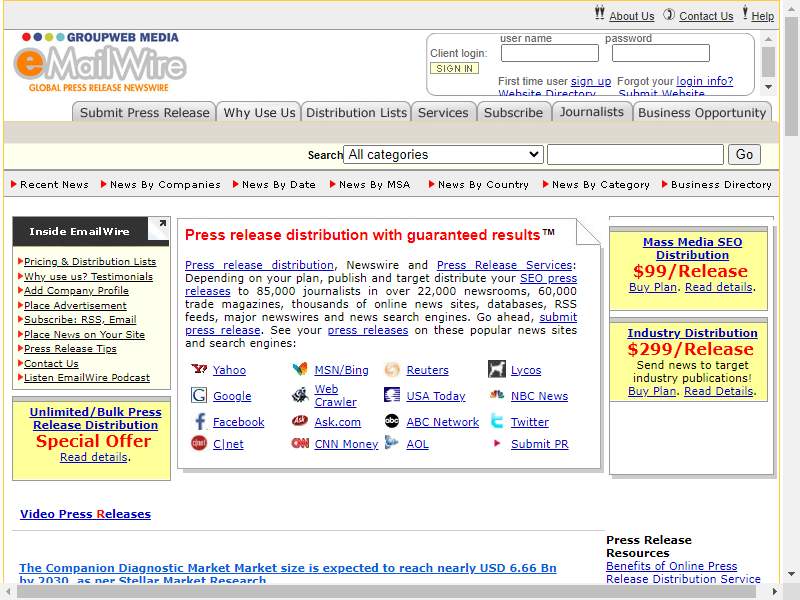The width and height of the screenshot is (800, 600).
Task: Click the eMailWire logo
Action: [x=100, y=63]
